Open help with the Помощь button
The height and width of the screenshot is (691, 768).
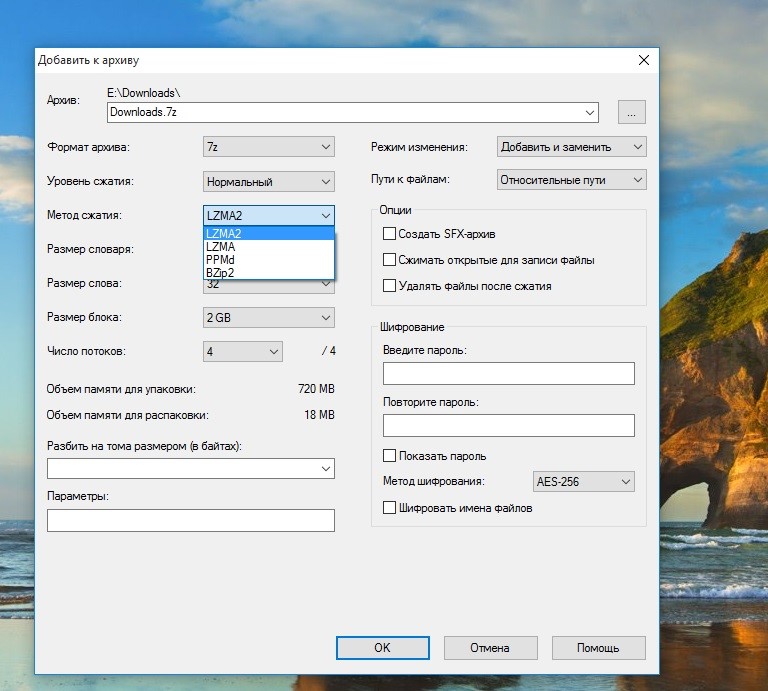[x=598, y=648]
